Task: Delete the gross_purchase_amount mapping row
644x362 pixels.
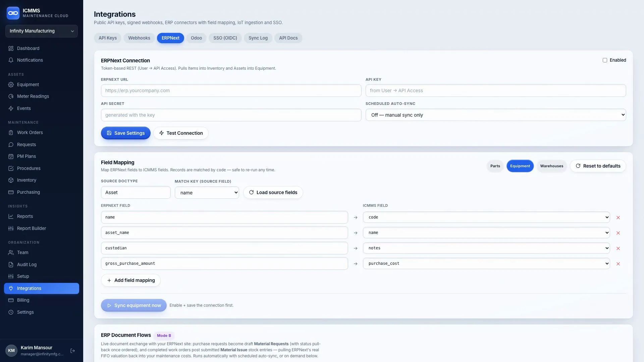Action: [618, 264]
